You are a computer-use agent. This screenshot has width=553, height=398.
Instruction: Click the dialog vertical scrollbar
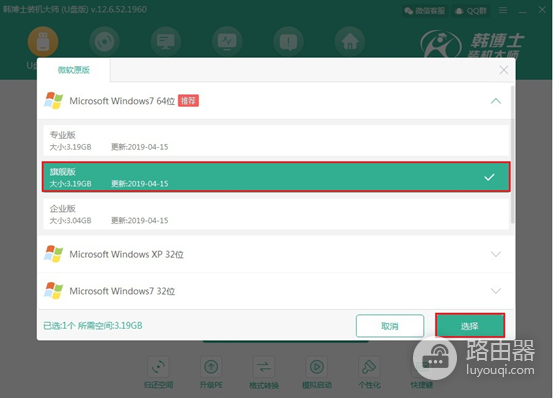coord(512,155)
